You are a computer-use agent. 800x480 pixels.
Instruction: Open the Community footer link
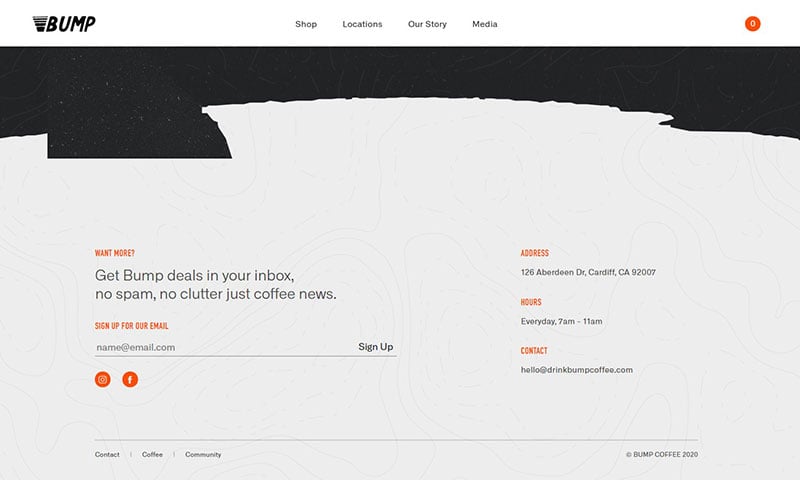pos(203,454)
